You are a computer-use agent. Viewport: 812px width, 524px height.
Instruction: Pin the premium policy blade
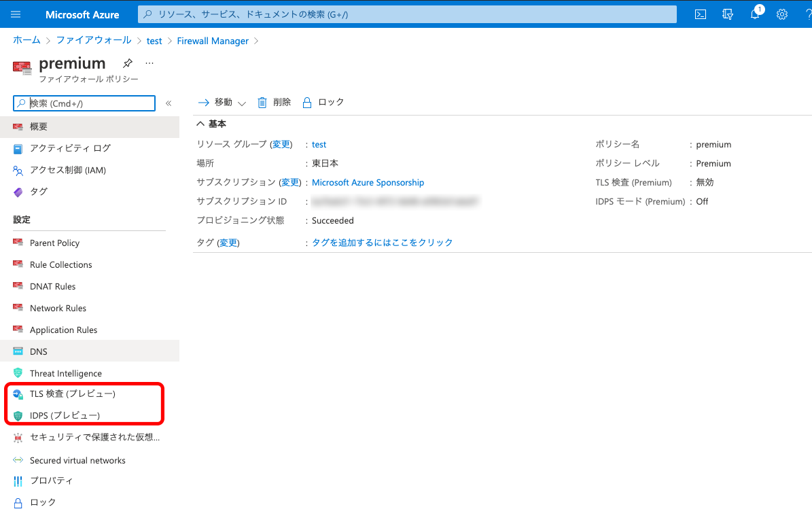pos(127,63)
